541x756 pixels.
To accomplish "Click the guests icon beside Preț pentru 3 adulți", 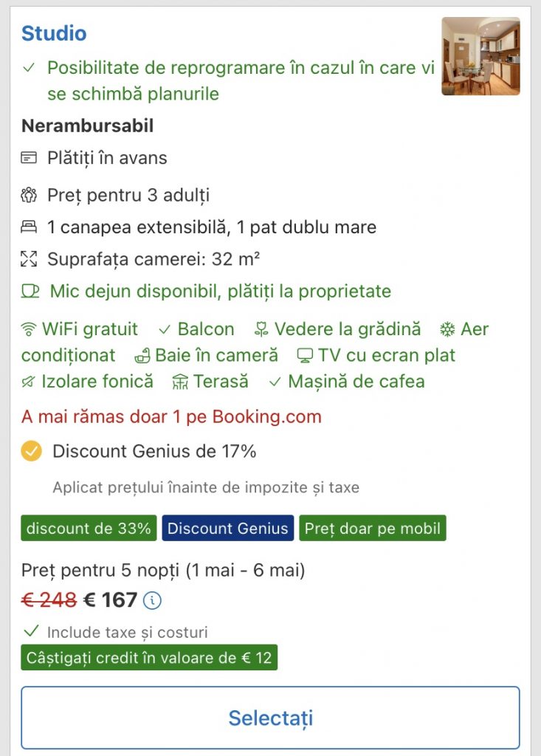I will [29, 196].
